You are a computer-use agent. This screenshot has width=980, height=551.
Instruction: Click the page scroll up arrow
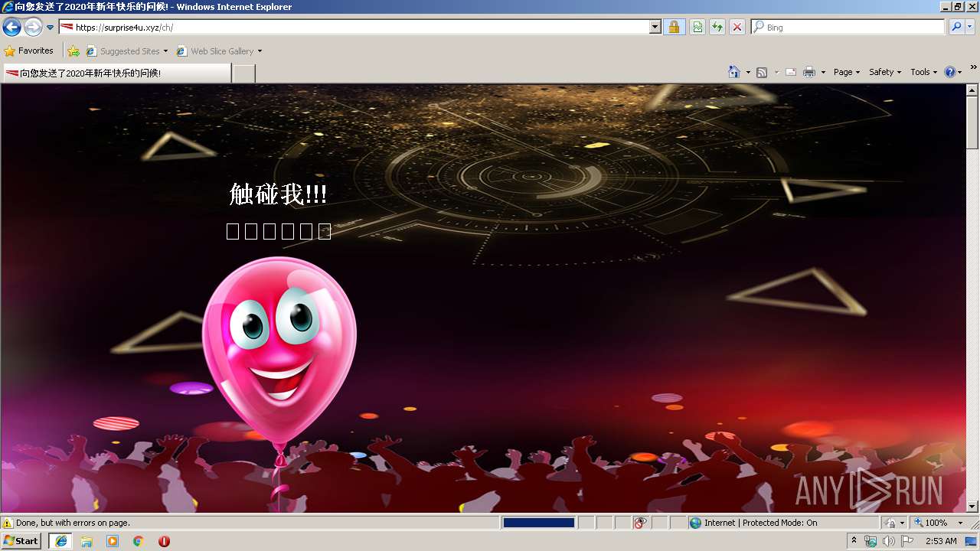972,90
